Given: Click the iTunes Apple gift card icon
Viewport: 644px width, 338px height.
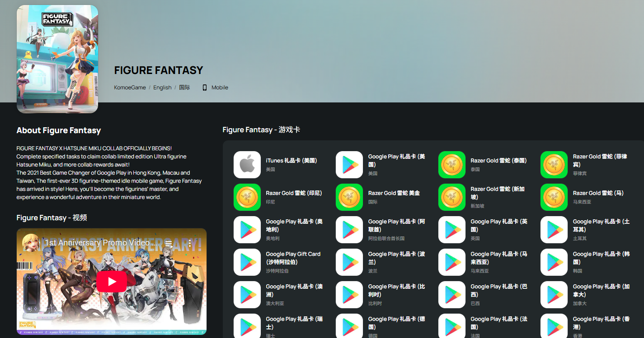Looking at the screenshot, I should (247, 165).
